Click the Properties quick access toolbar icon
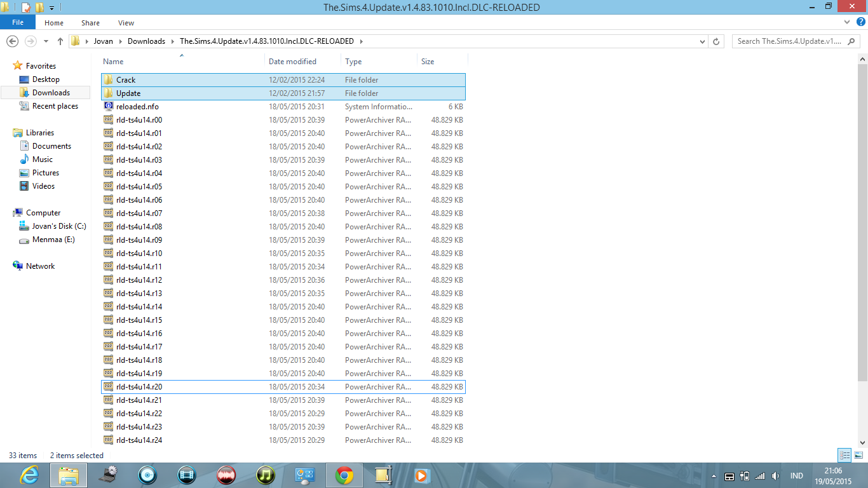This screenshot has height=488, width=868. coord(26,8)
